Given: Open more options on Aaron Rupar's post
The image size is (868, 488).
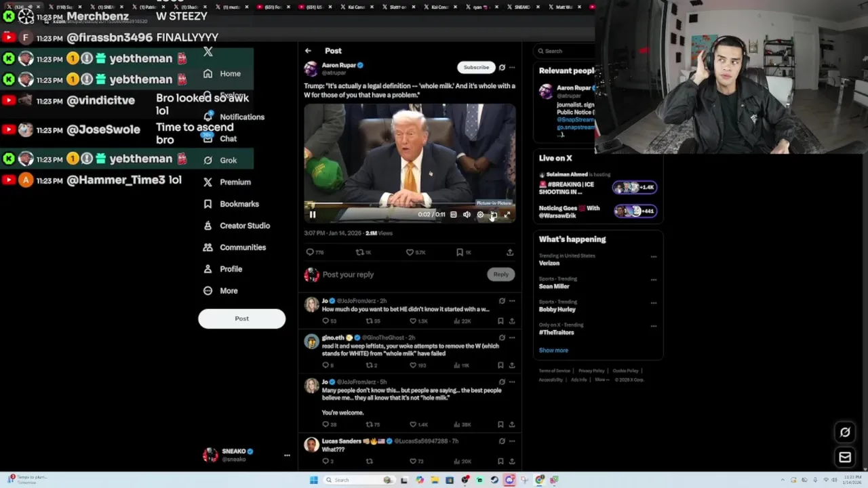Looking at the screenshot, I should [512, 67].
